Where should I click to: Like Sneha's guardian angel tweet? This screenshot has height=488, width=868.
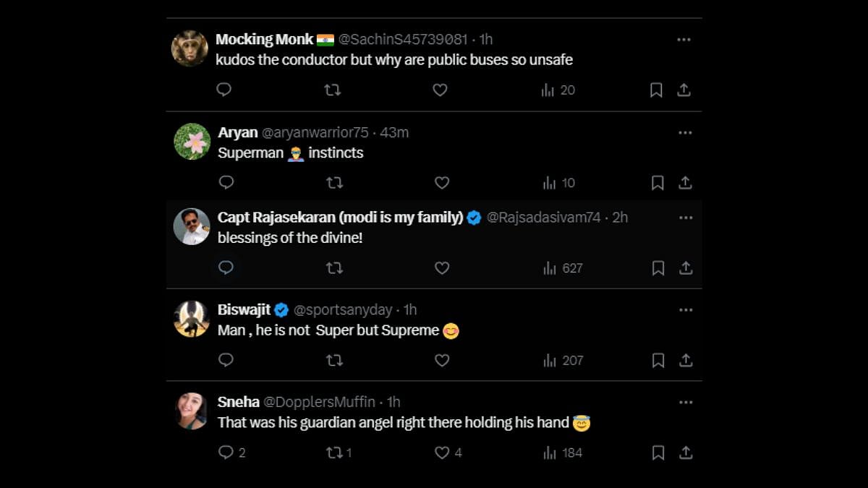[442, 453]
